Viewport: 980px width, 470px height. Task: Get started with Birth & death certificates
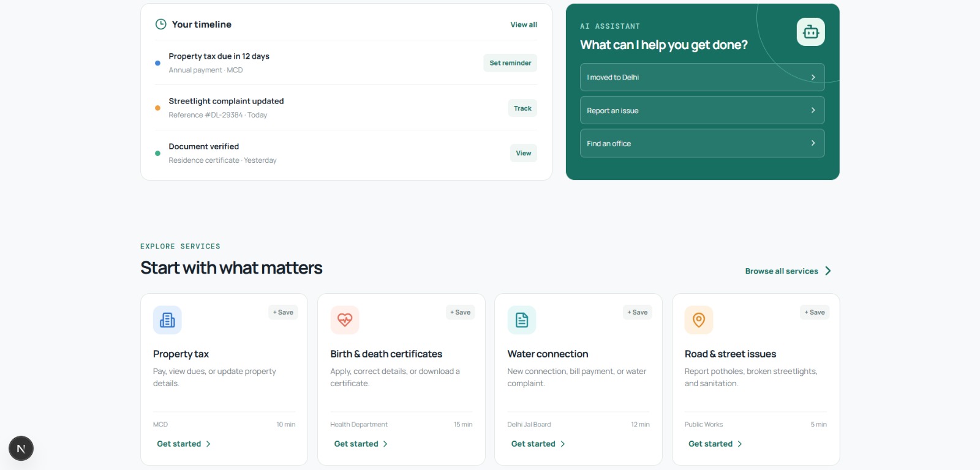click(361, 444)
